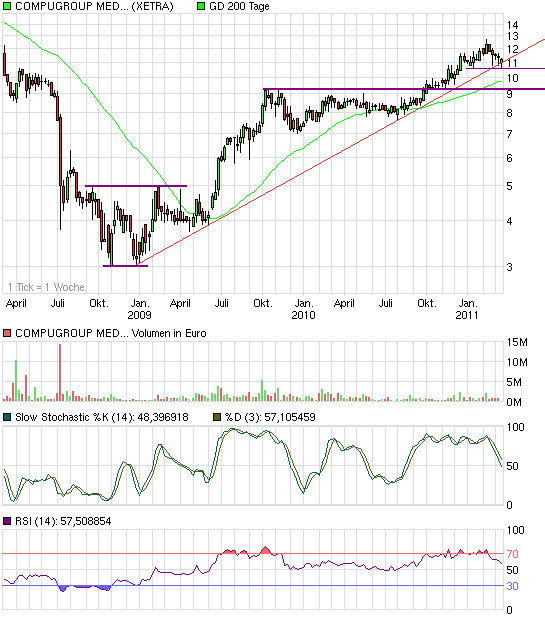Image resolution: width=545 pixels, height=618 pixels.
Task: Click the teal Slow Stochastic %K legend square
Action: coord(7,417)
